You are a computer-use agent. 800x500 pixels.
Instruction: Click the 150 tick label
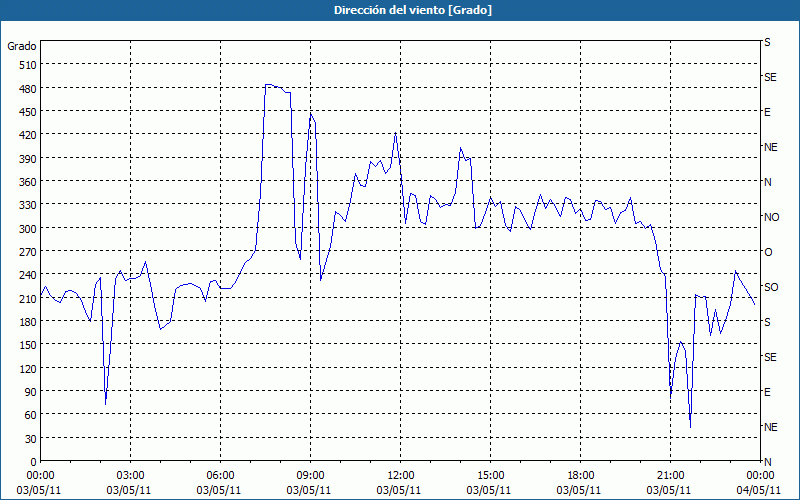28,345
